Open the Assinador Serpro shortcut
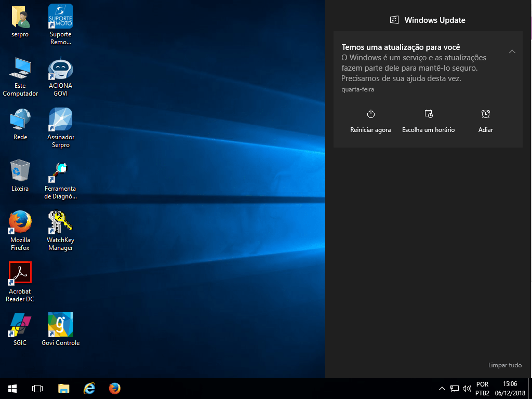Image resolution: width=532 pixels, height=399 pixels. (61, 119)
